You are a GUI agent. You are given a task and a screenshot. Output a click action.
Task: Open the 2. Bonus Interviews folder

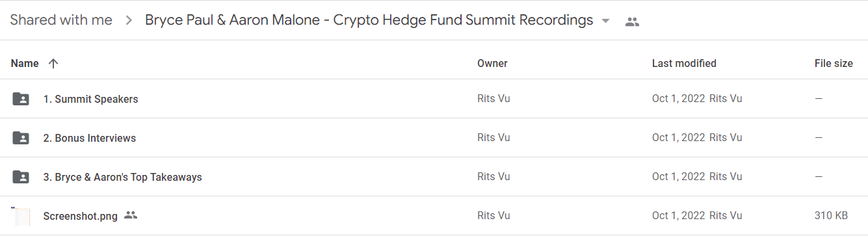(90, 139)
